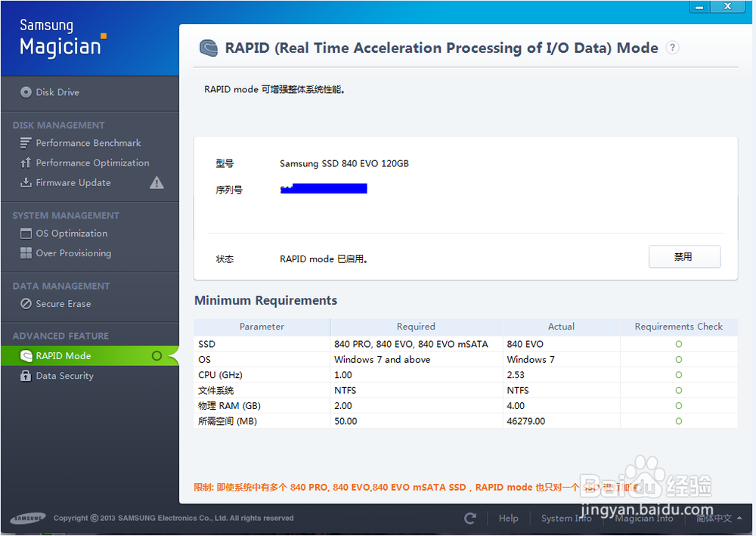Image resolution: width=756 pixels, height=536 pixels.
Task: Open Secure Erase
Action: click(x=64, y=304)
